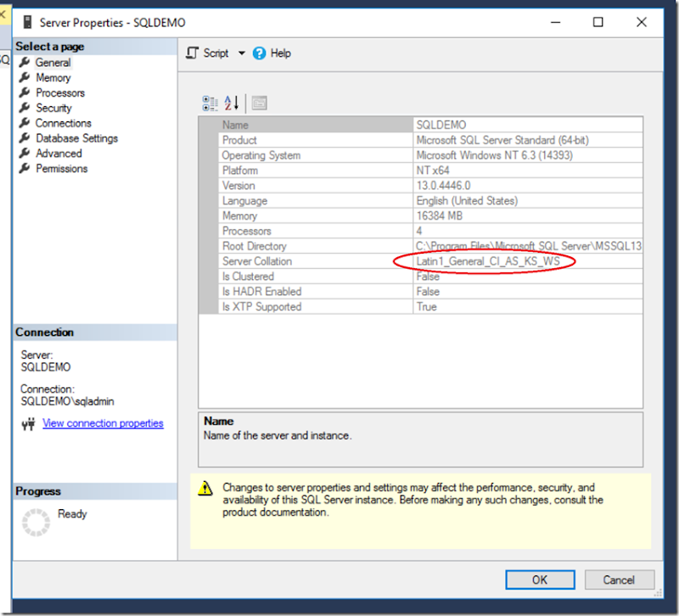Go to the Connections page
Image resolution: width=679 pixels, height=616 pixels.
(x=63, y=123)
